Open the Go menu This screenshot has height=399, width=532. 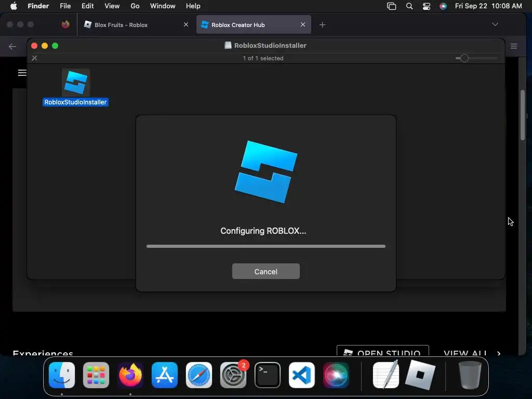135,6
